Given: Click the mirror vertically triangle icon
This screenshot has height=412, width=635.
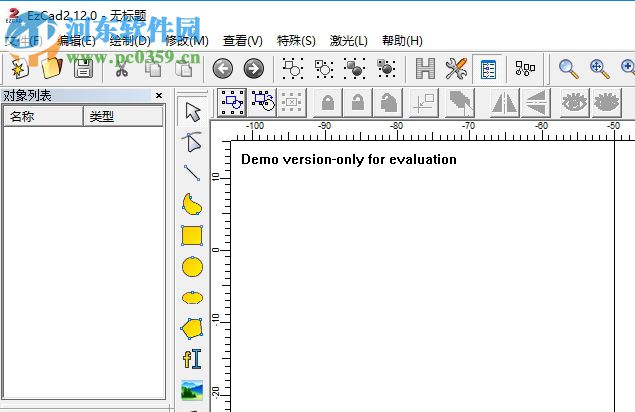Looking at the screenshot, I should point(535,102).
